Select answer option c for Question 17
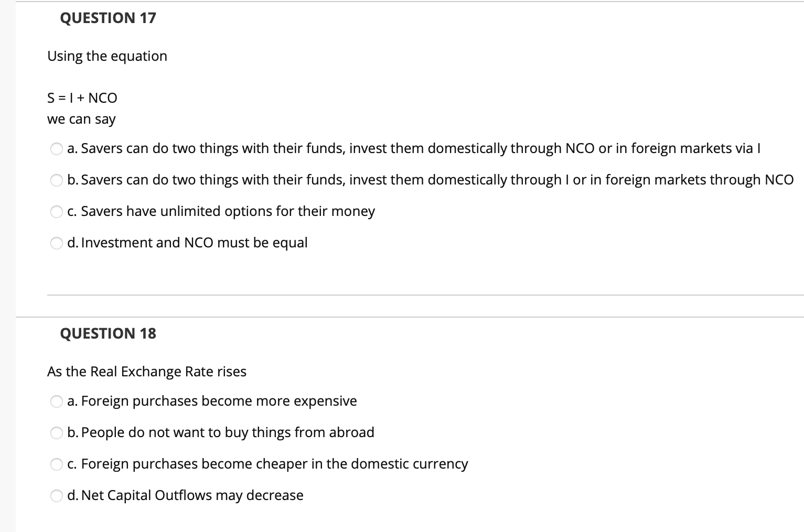This screenshot has height=532, width=804. coord(56,212)
